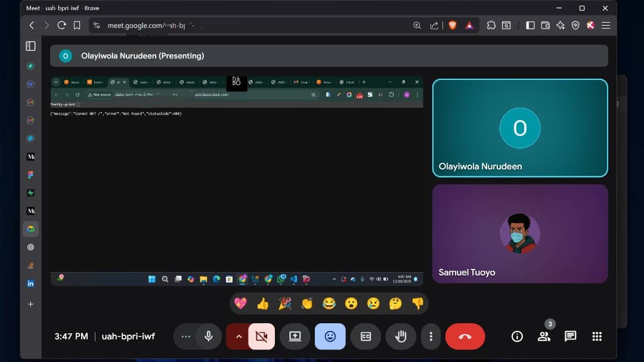Image resolution: width=644 pixels, height=362 pixels.
Task: Open site settings icon in address bar
Action: 97,26
